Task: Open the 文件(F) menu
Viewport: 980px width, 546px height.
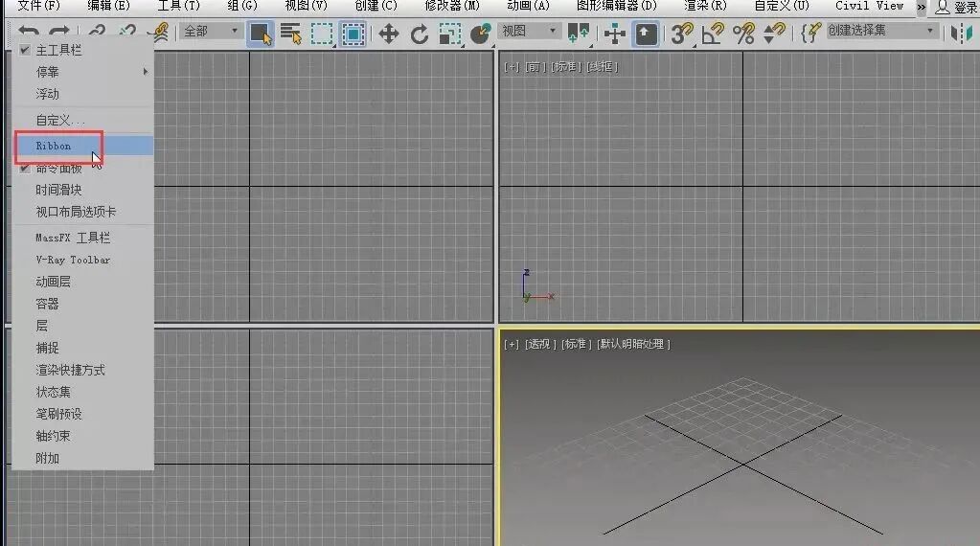Action: [x=38, y=7]
